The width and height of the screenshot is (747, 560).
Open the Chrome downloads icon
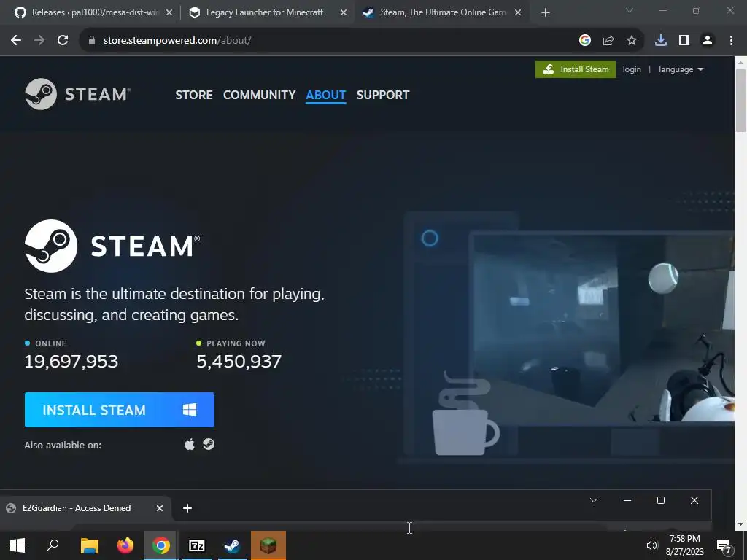coord(661,41)
